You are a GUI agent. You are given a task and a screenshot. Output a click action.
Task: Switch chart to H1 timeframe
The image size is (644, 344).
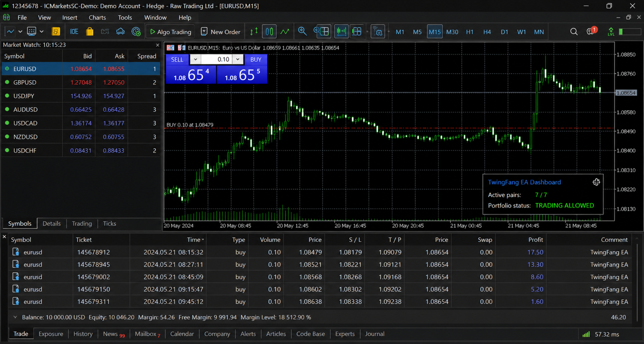[x=470, y=32]
